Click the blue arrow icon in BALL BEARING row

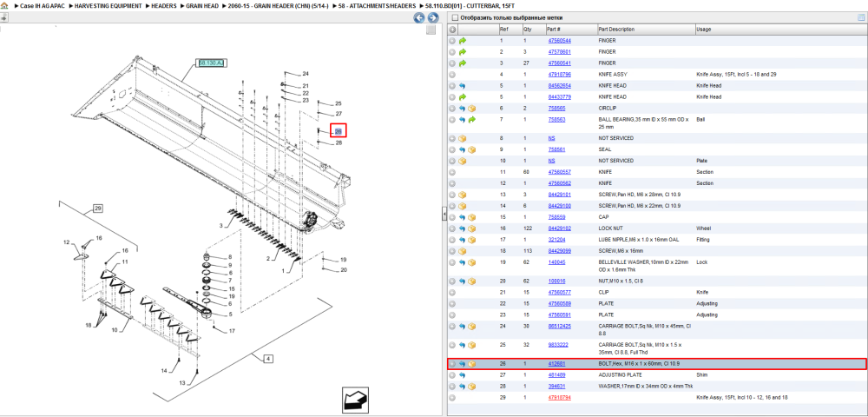463,120
